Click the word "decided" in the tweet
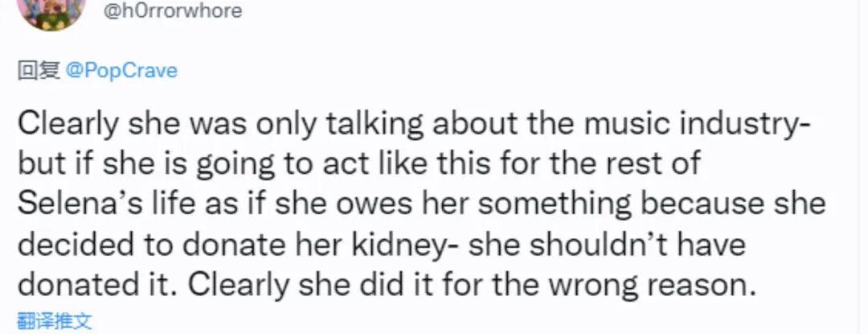 click(74, 245)
